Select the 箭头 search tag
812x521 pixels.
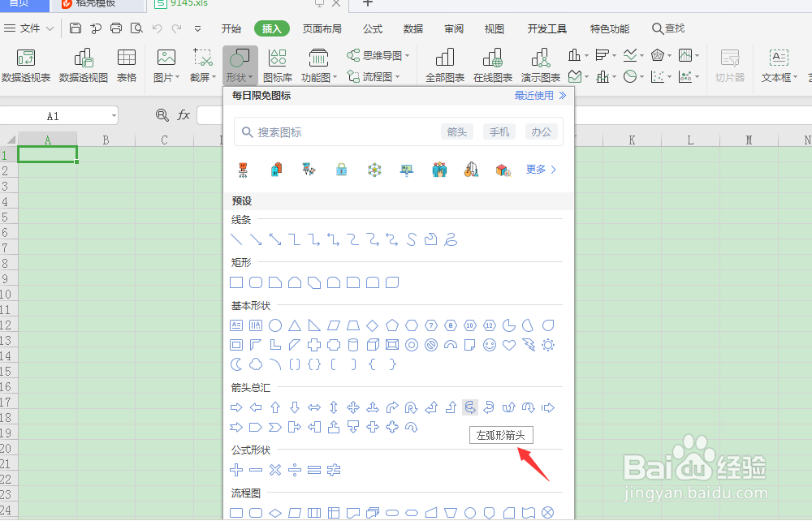456,132
